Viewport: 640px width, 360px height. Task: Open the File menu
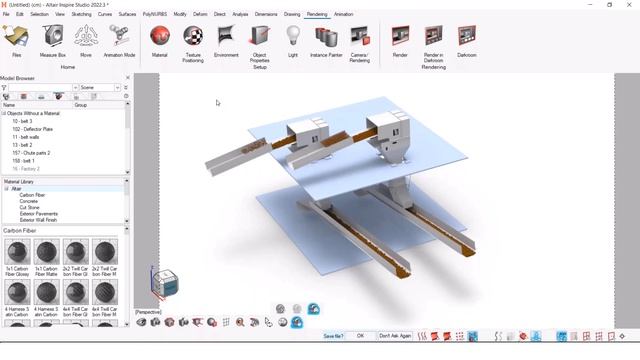point(6,14)
